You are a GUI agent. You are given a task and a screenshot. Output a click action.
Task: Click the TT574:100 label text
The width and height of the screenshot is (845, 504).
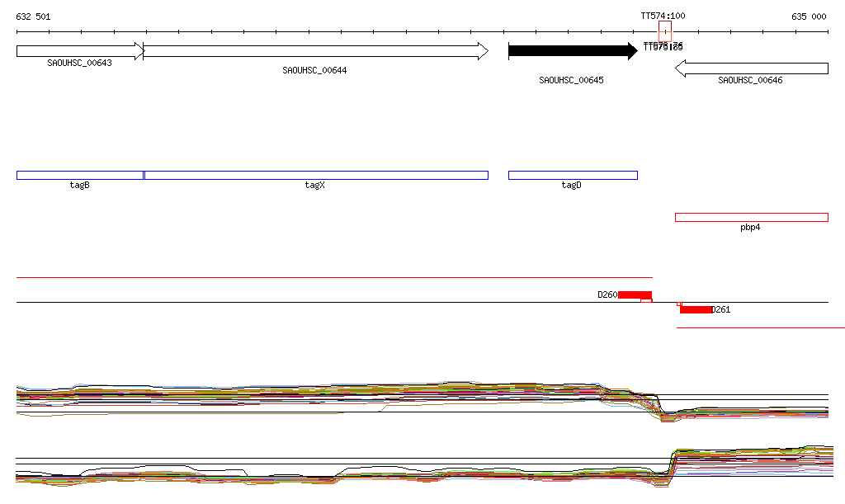(663, 16)
